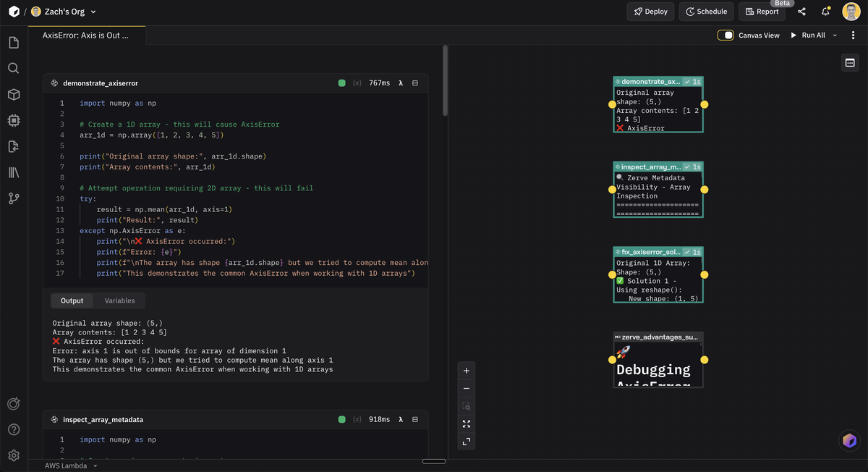Click the code panel vertical scrollbar
The height and width of the screenshot is (472, 868).
pyautogui.click(x=446, y=80)
